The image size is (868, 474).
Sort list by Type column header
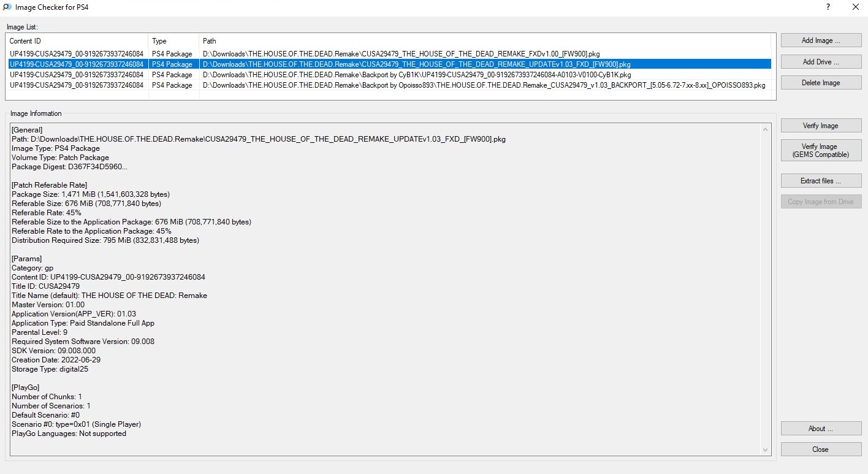173,41
